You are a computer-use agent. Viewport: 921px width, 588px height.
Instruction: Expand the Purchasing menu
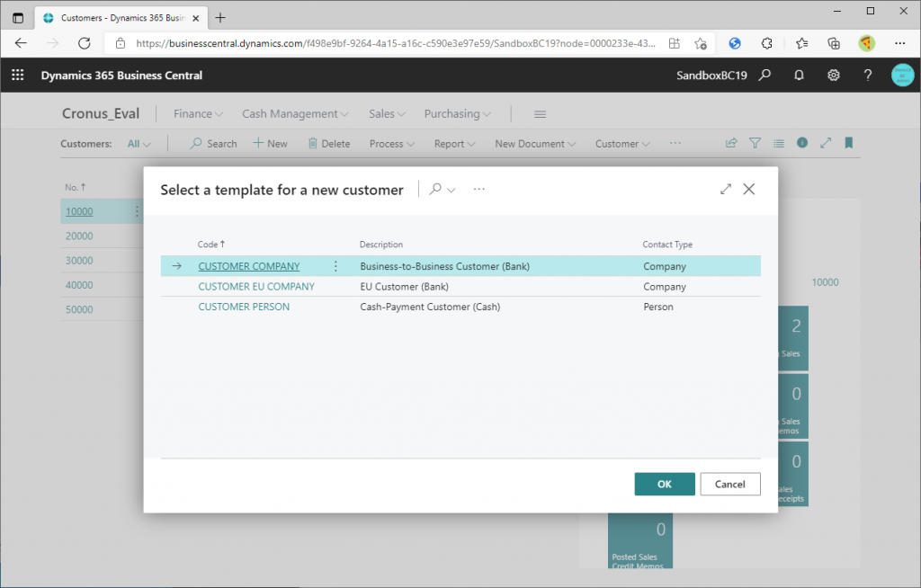[458, 114]
